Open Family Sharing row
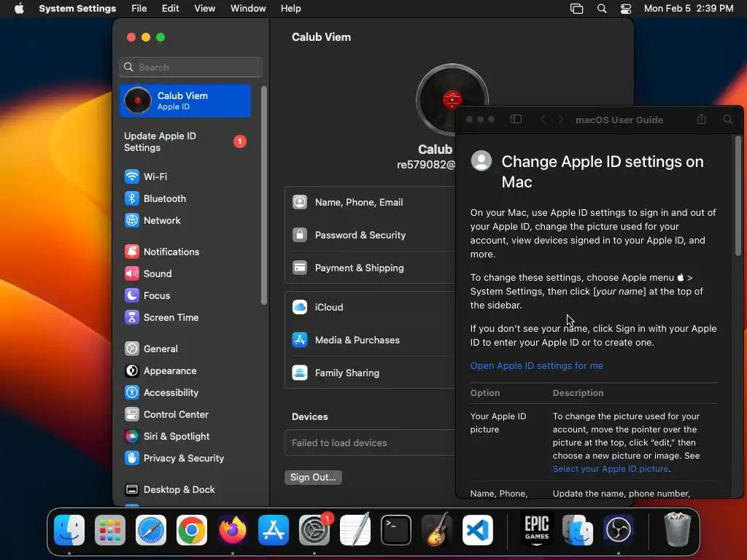Screen dimensions: 747x560 (370, 373)
